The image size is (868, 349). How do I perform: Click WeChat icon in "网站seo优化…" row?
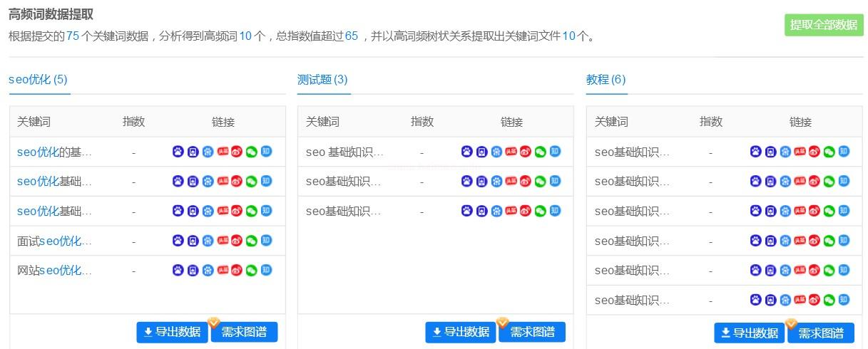pyautogui.click(x=252, y=271)
